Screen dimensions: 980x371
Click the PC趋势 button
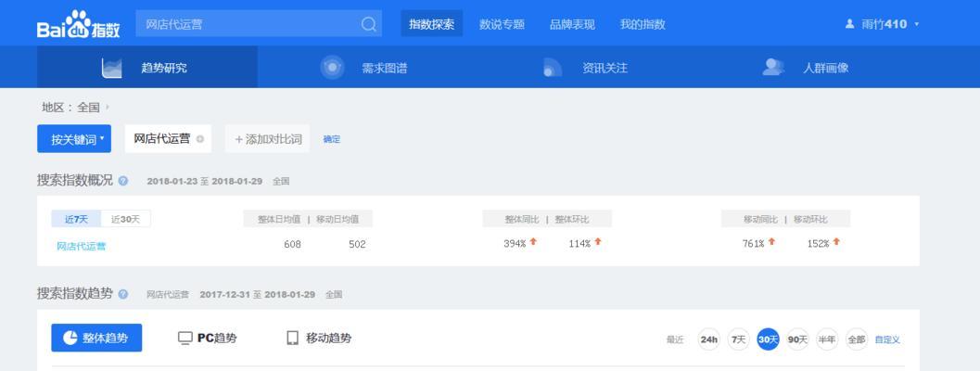click(208, 338)
